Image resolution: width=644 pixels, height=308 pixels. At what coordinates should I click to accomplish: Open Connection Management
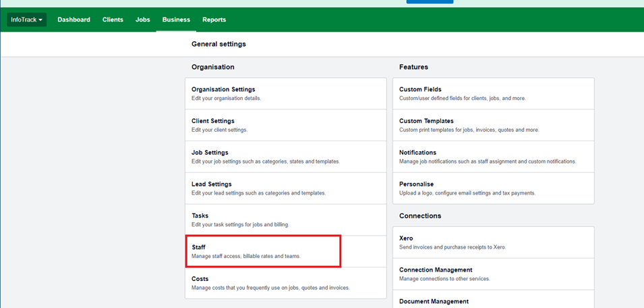436,270
